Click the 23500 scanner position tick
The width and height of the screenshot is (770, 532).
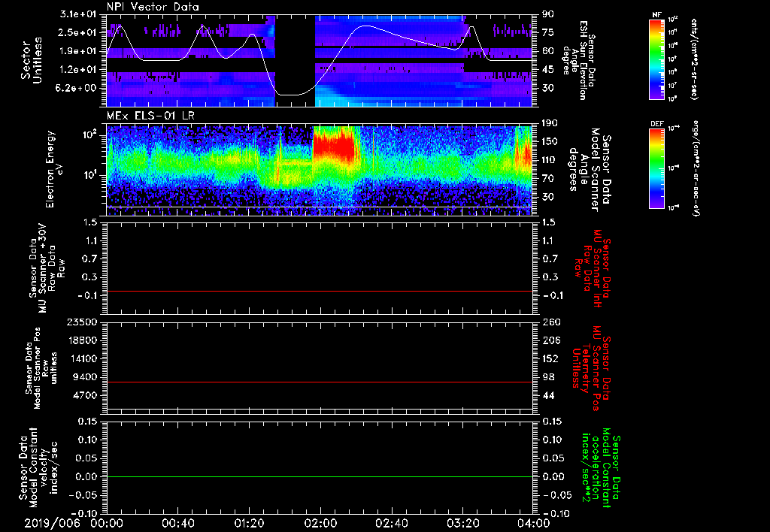[x=80, y=322]
